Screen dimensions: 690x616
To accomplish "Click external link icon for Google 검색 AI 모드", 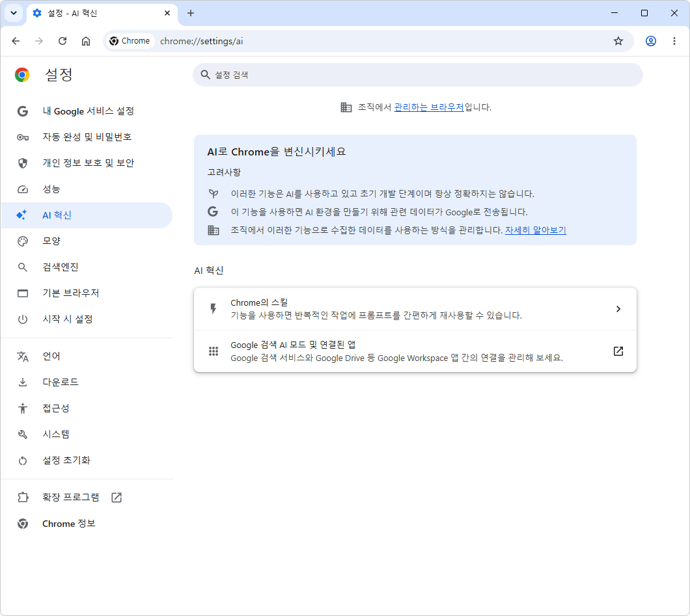I will click(618, 351).
